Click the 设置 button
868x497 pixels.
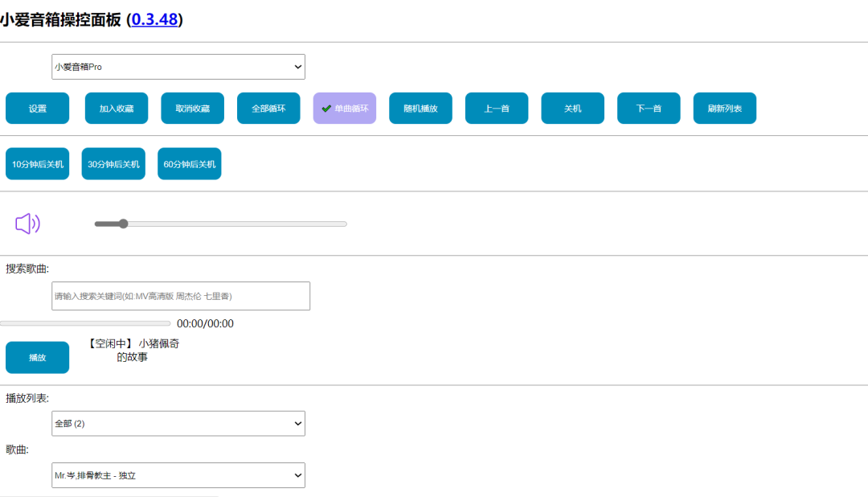coord(38,108)
